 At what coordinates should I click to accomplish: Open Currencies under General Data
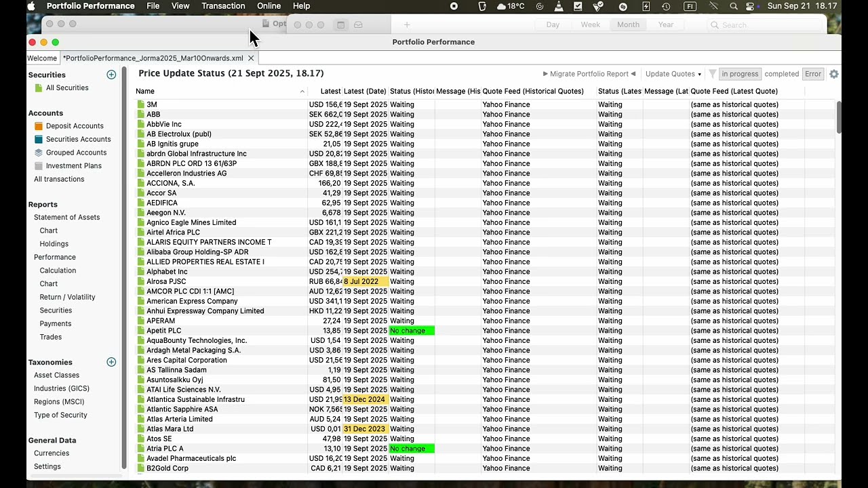point(52,453)
